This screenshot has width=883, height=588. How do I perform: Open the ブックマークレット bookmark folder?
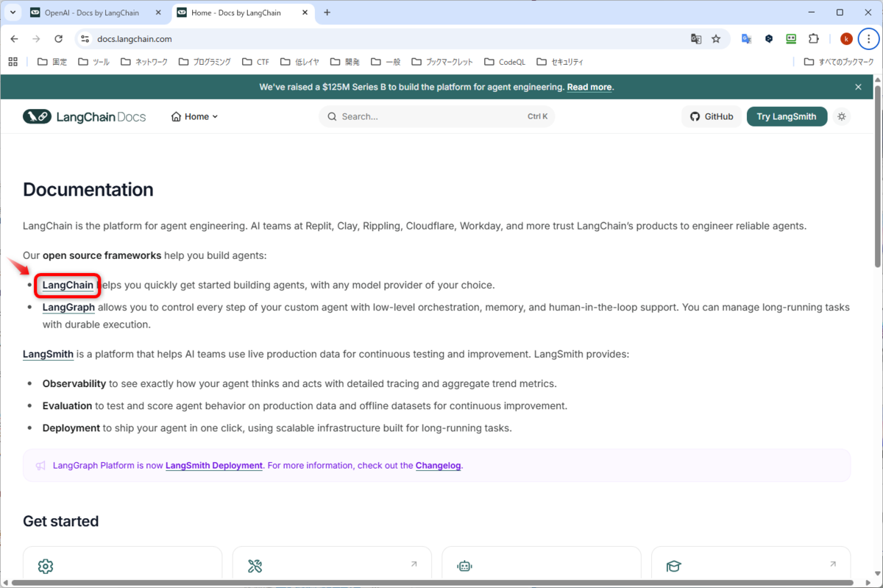click(442, 62)
